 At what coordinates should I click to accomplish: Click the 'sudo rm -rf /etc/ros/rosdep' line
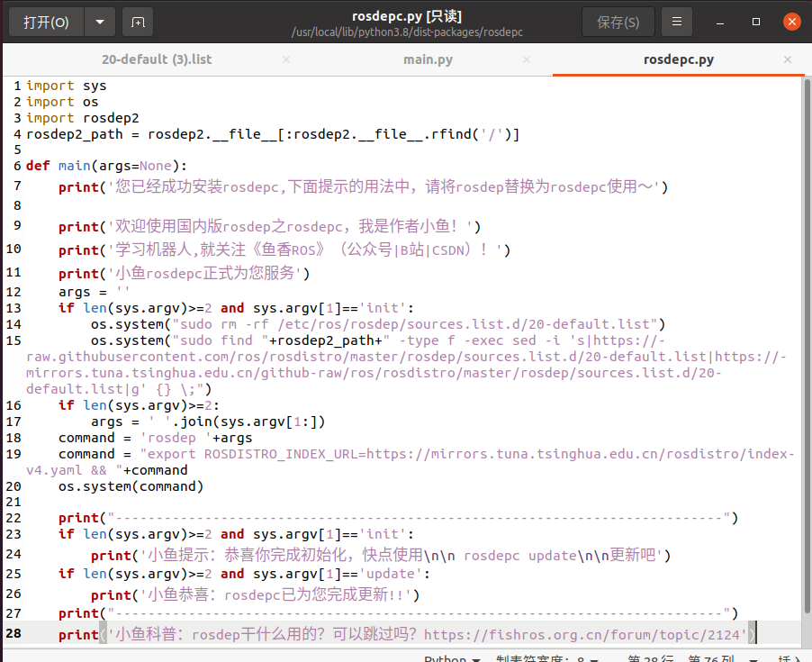click(x=378, y=324)
